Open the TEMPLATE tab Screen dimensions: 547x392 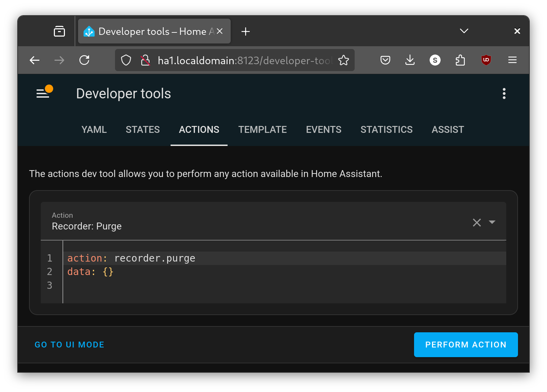[x=262, y=130]
